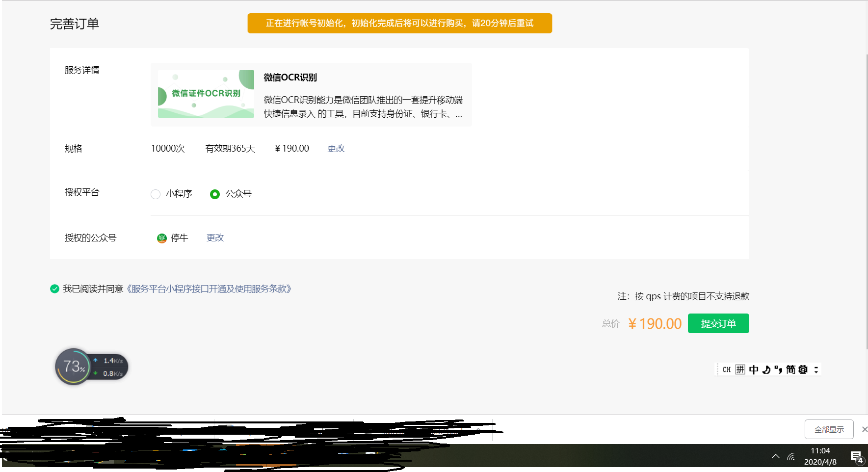Click the orange total ¥190.00 amount
The image size is (868, 472).
pos(655,324)
